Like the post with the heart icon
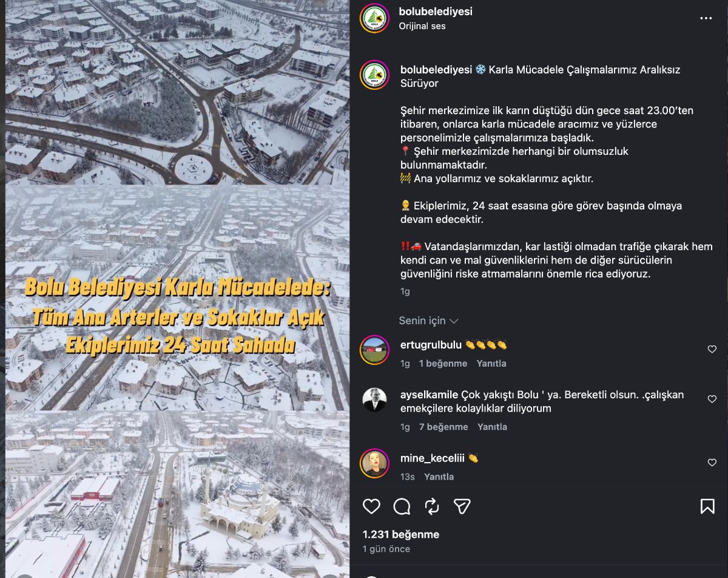 pos(371,506)
